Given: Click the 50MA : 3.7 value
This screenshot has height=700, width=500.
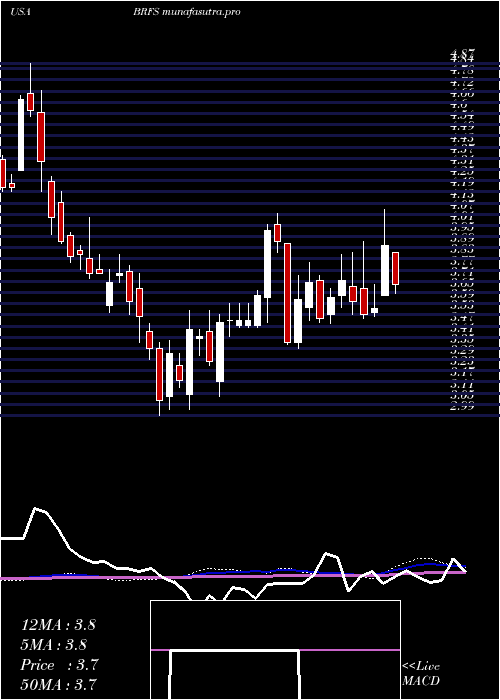Looking at the screenshot, I should (59, 685).
